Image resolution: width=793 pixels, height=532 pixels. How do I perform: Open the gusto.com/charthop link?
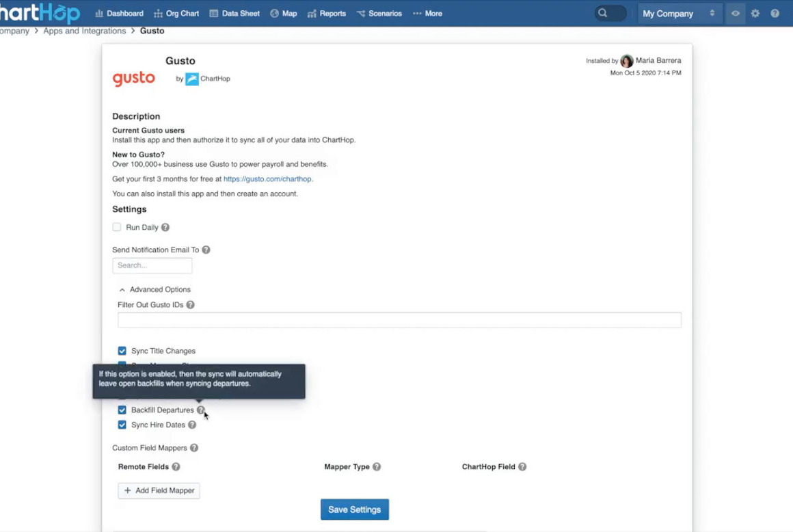point(267,179)
